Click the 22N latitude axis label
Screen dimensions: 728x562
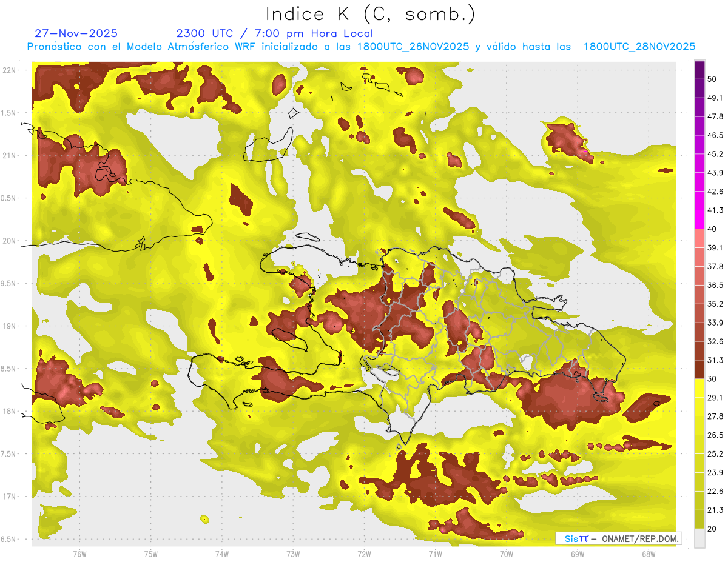pos(10,70)
